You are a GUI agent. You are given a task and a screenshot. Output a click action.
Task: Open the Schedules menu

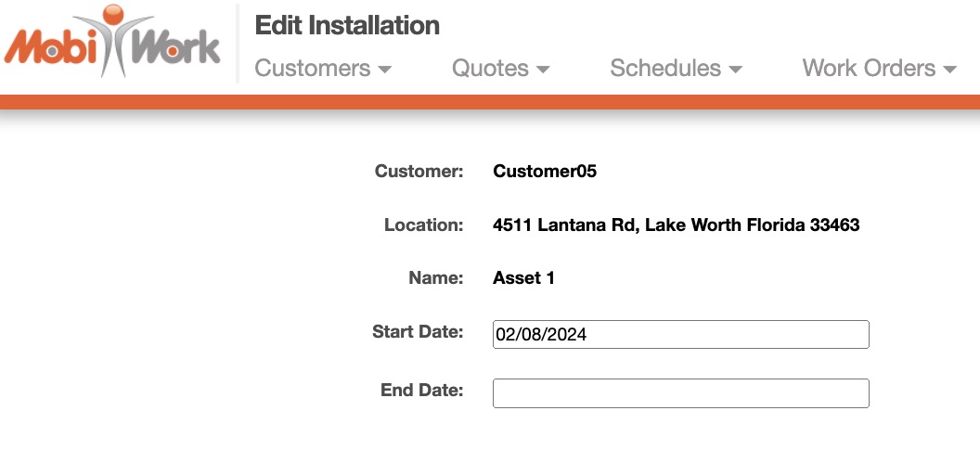665,68
